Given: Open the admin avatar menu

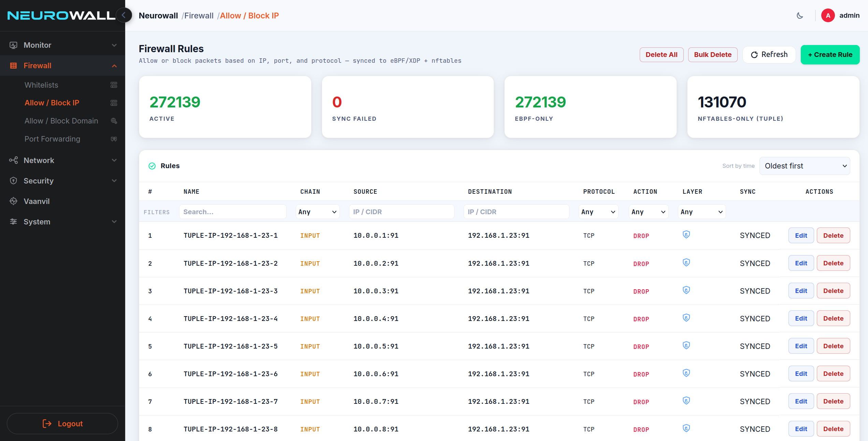Looking at the screenshot, I should coord(828,16).
